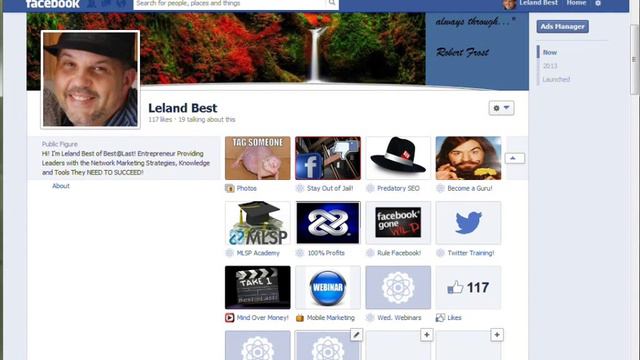Open the Facebook Gone Wild thumbnail
Screen dimensions: 640x360
398,223
